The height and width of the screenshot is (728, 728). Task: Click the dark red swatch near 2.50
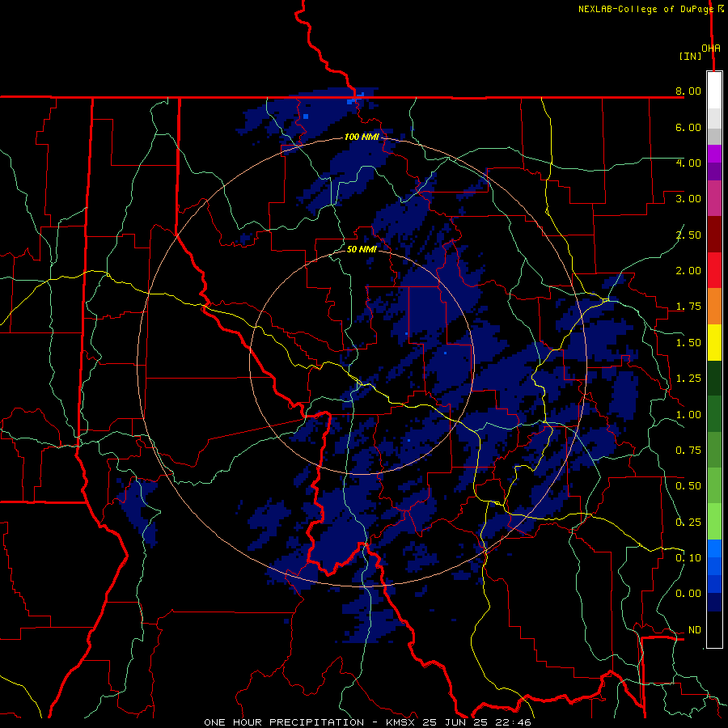point(714,235)
